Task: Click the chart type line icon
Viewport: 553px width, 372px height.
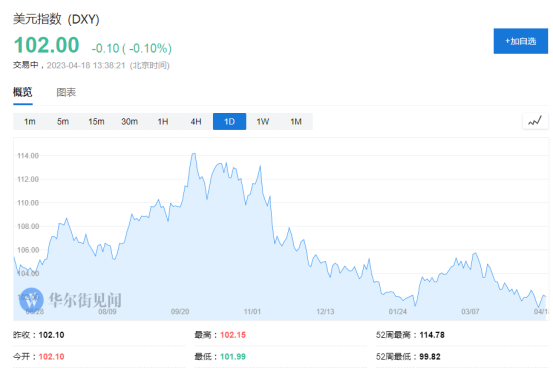Action: (x=535, y=121)
